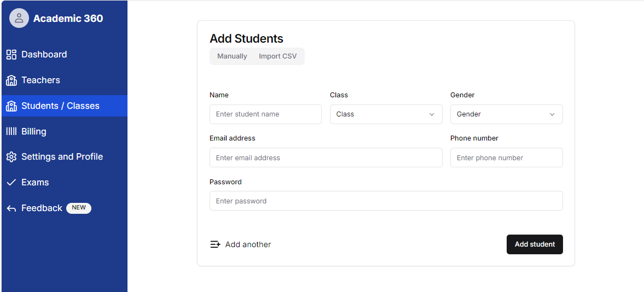Focus the student name input field
This screenshot has width=644, height=292.
pos(265,114)
